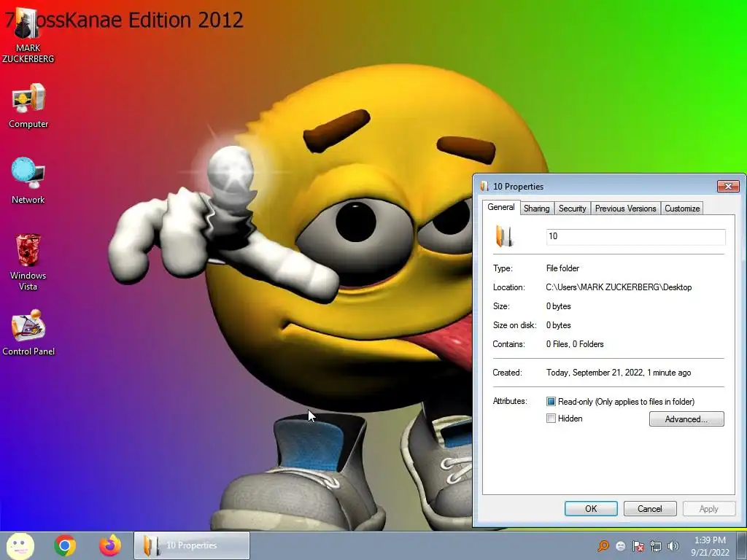747x560 pixels.
Task: Open the smiley Start button
Action: click(20, 545)
